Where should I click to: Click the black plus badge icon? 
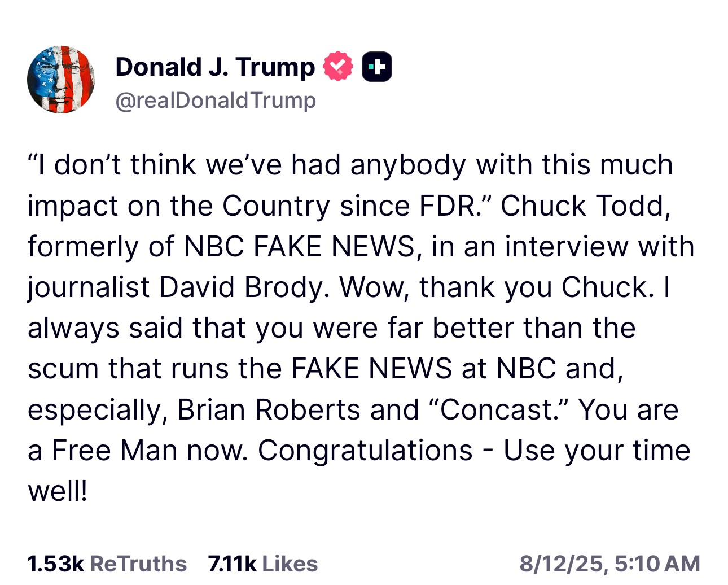(x=376, y=67)
